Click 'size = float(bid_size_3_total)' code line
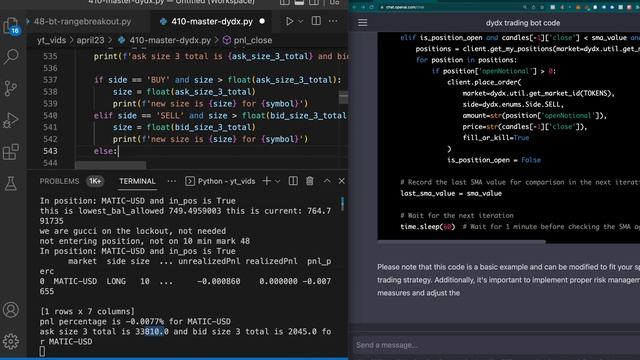640x360 pixels. coord(184,127)
